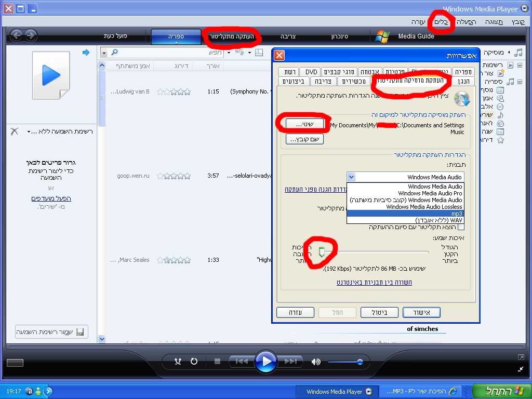Click the שינוי (Change) location button
Viewport: 532px width, 399px height.
coord(304,124)
